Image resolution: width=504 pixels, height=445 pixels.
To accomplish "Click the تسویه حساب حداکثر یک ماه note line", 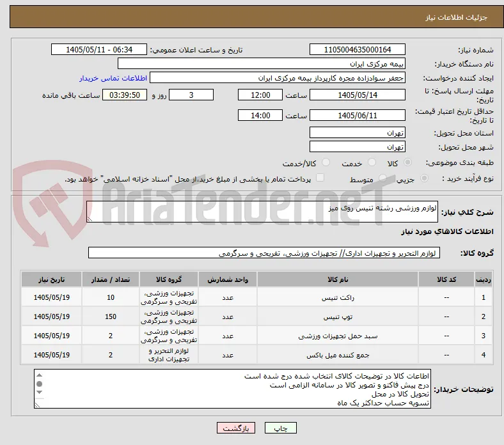I will (383, 403).
